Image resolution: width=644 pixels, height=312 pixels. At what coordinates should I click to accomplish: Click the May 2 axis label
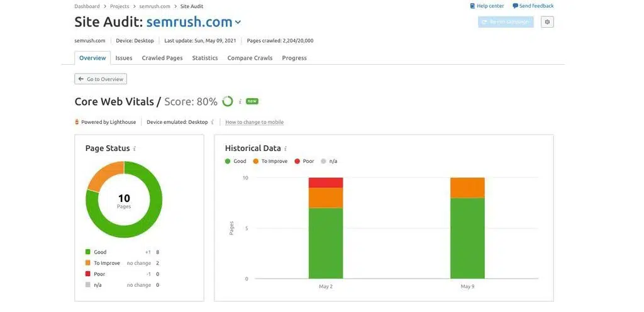[x=326, y=287]
